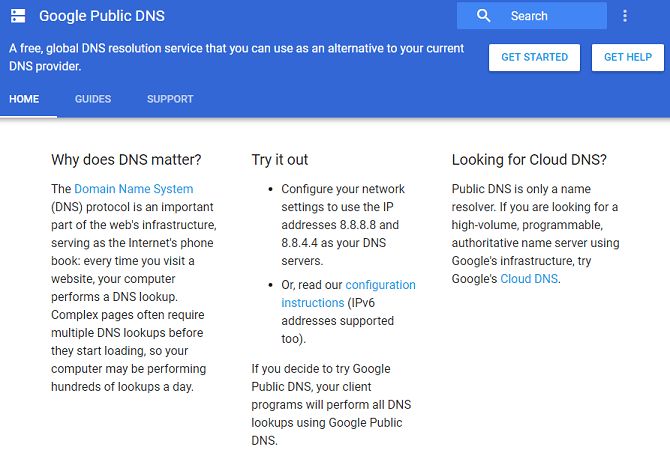
Task: Switch to the GUIDES tab
Action: [93, 99]
